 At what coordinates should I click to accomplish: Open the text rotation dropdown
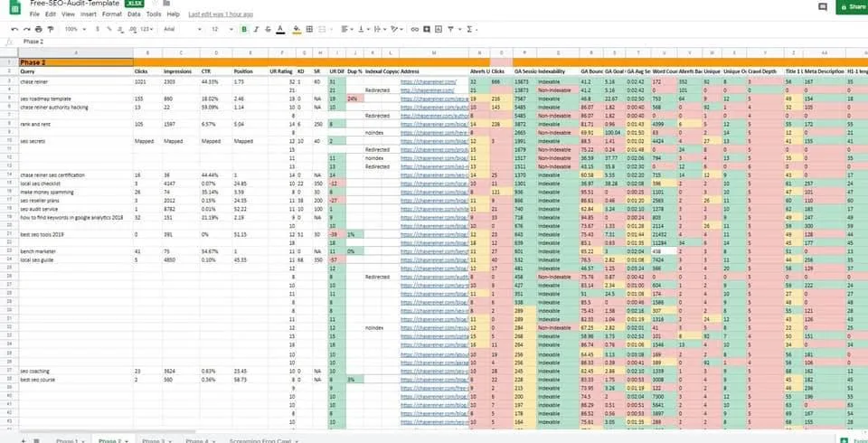pyautogui.click(x=396, y=29)
